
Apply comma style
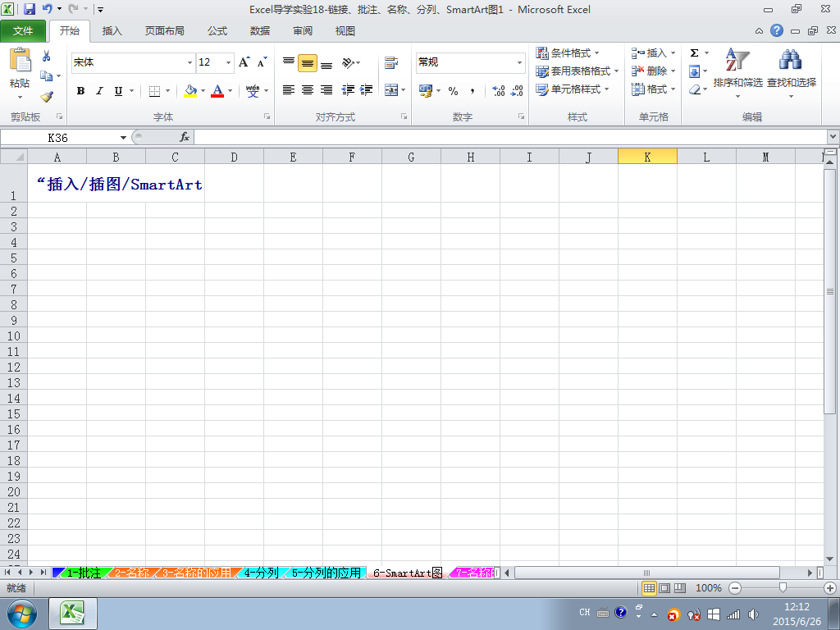[x=472, y=91]
